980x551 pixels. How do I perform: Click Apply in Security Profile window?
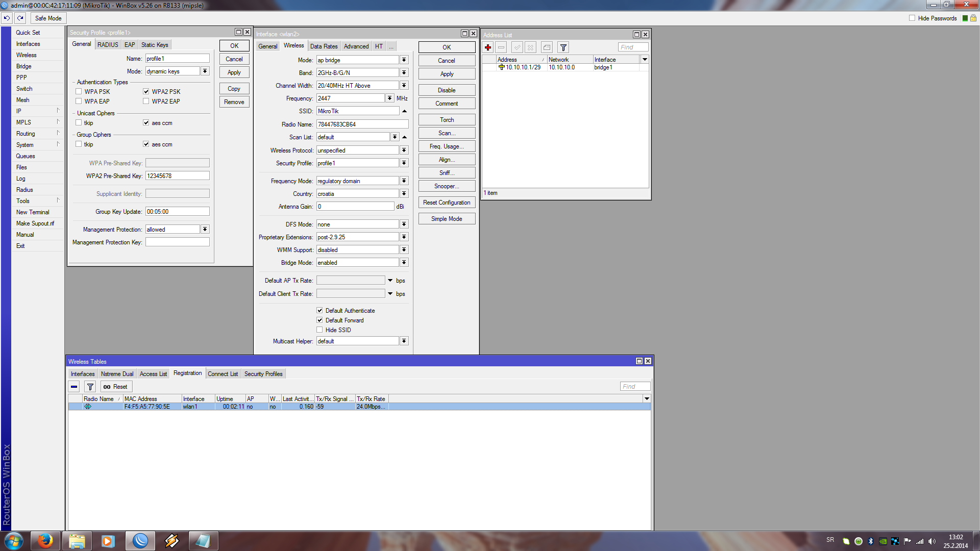click(234, 72)
